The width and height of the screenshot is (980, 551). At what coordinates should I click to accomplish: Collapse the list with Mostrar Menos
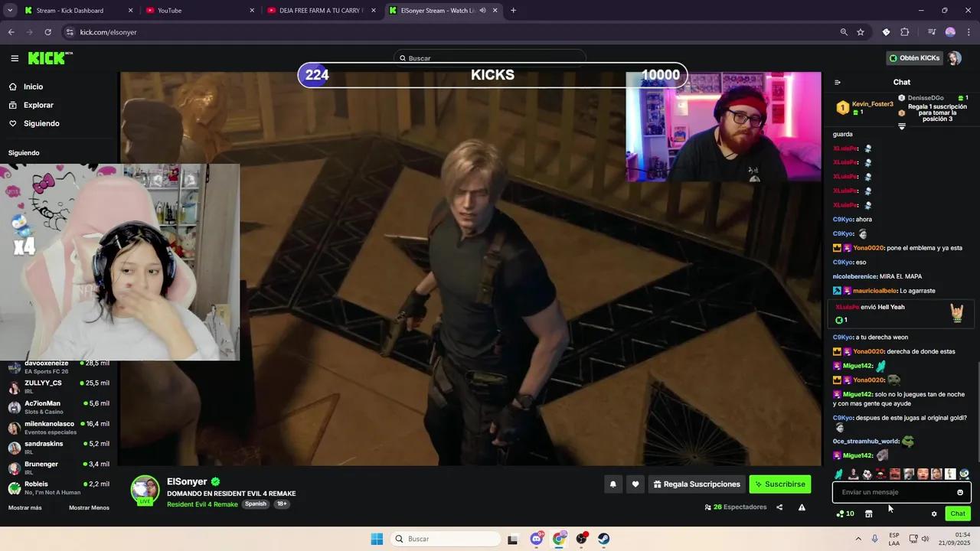pyautogui.click(x=89, y=508)
